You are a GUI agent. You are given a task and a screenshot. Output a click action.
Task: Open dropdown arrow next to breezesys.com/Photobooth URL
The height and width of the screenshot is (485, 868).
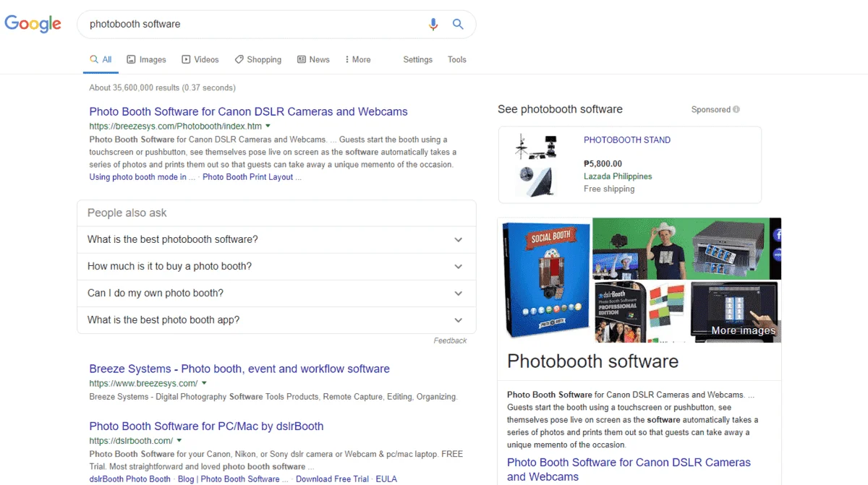(x=268, y=126)
